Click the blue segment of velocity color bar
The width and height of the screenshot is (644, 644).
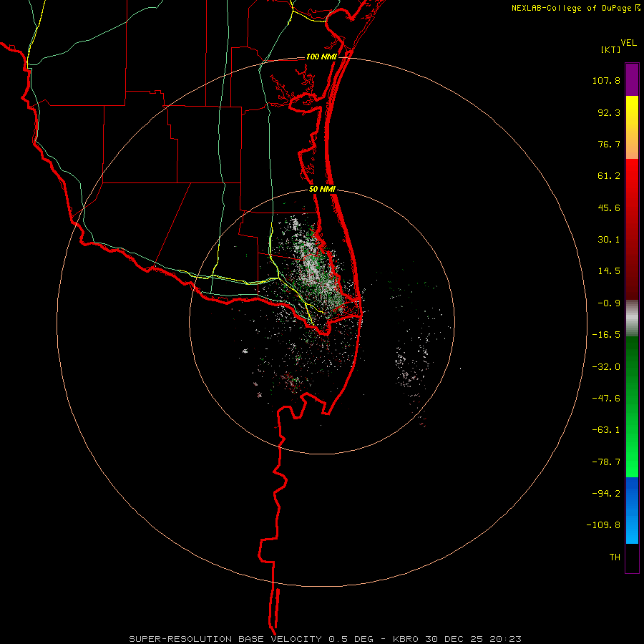[x=632, y=510]
